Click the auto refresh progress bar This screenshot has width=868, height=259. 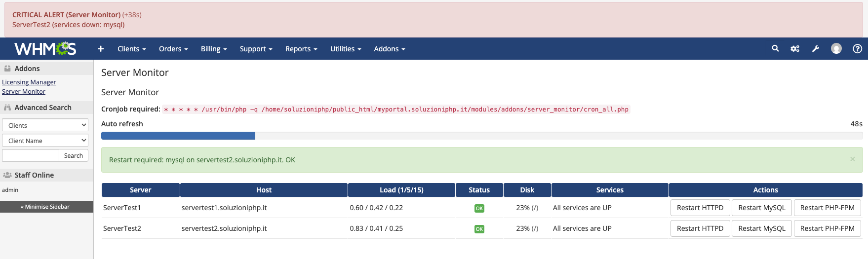pos(481,136)
